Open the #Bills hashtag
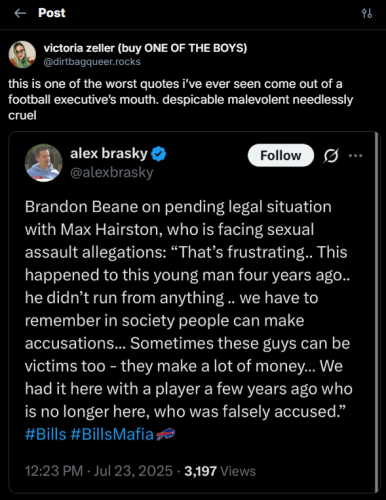 point(46,435)
